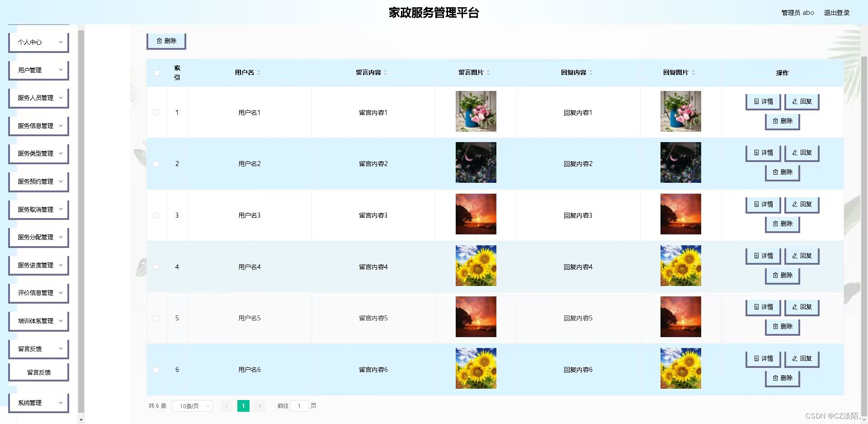The width and height of the screenshot is (868, 424).
Task: Click 回复 for row 用户名5
Action: pos(802,307)
